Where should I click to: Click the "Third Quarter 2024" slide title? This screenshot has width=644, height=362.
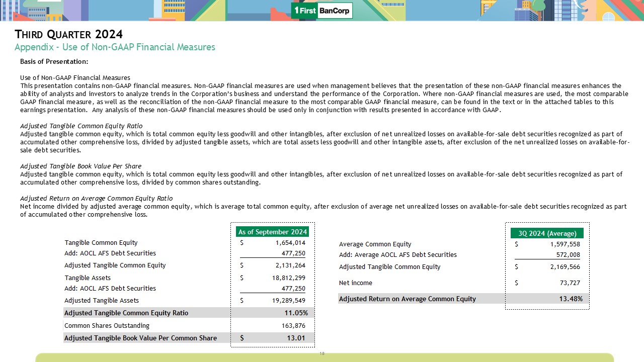[x=69, y=34]
